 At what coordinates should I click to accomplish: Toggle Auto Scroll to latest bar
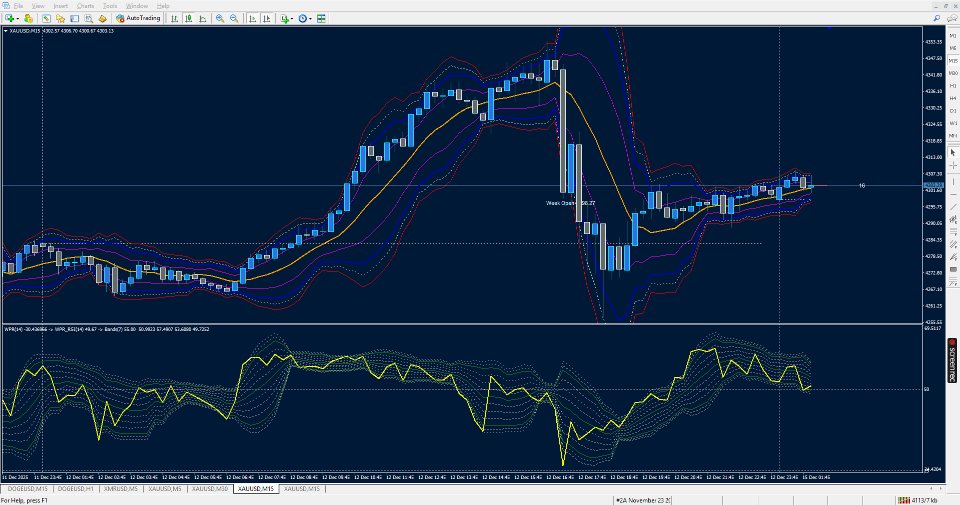click(252, 18)
